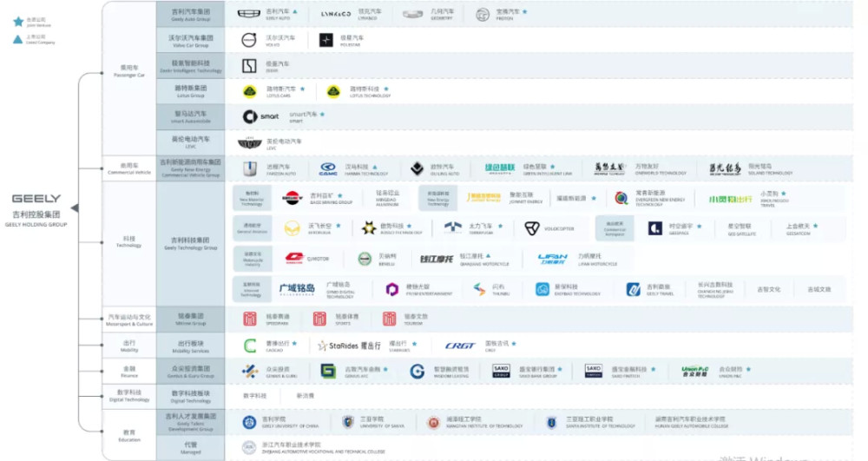Click the green Xiaoling Travel logo
Image resolution: width=868 pixels, height=461 pixels.
(x=731, y=199)
